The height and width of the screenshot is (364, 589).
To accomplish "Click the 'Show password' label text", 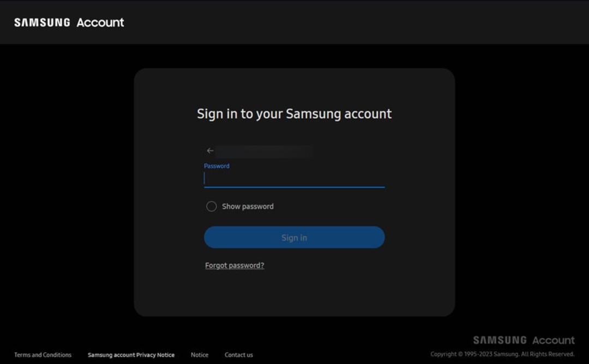I will (248, 207).
